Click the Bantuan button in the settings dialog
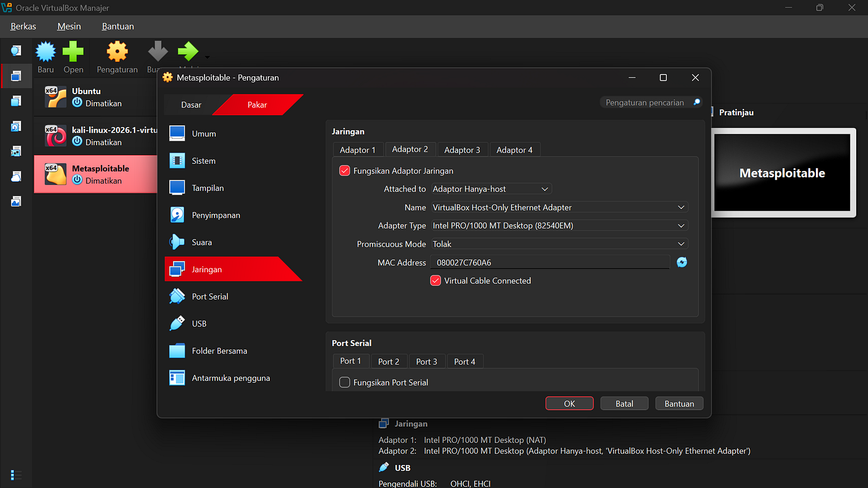Screen dimensions: 868x488 (x=680, y=404)
